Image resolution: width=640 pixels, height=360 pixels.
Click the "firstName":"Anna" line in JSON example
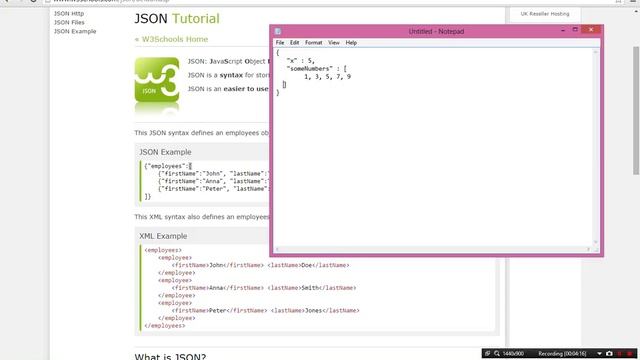tap(214, 181)
